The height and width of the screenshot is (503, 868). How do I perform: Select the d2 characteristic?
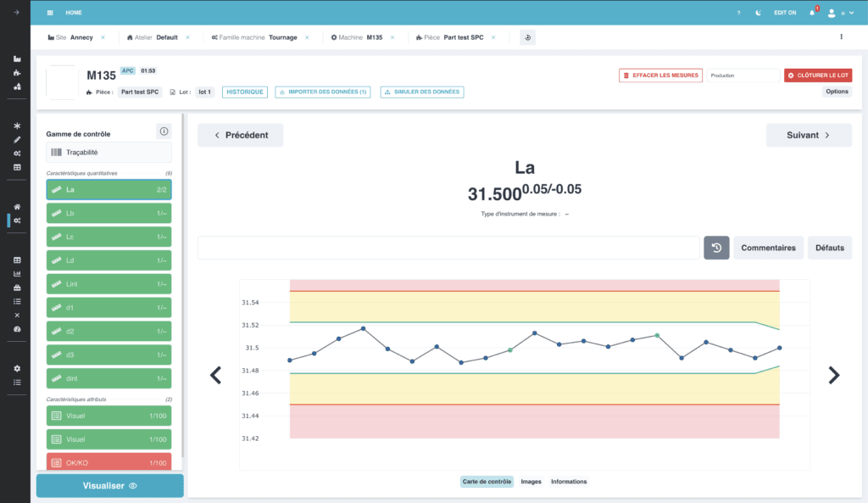(x=108, y=332)
